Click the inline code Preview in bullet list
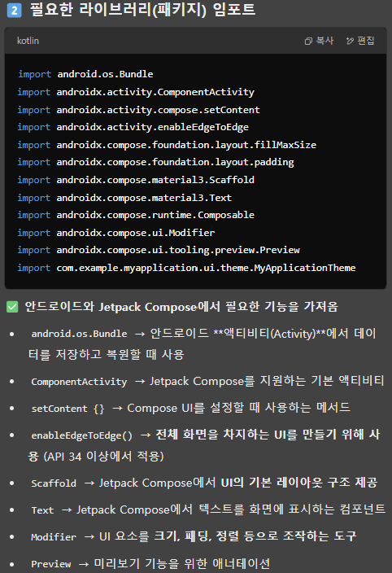The image size is (392, 573). click(51, 564)
